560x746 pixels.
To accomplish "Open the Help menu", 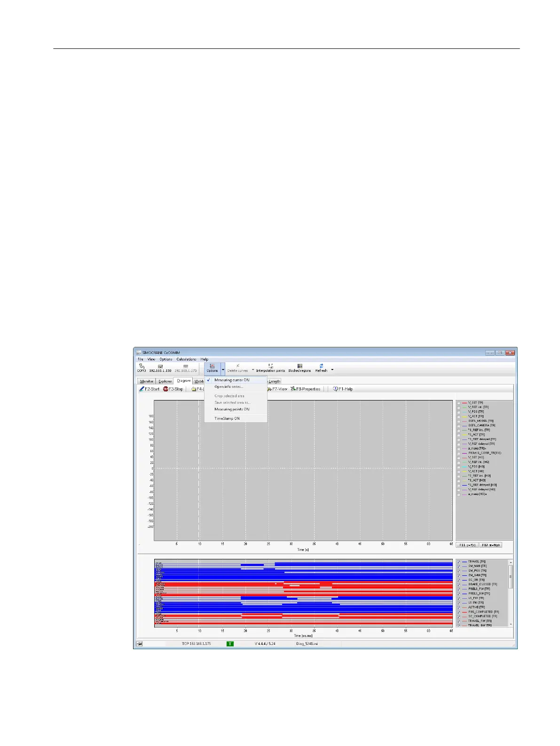I will tap(205, 359).
